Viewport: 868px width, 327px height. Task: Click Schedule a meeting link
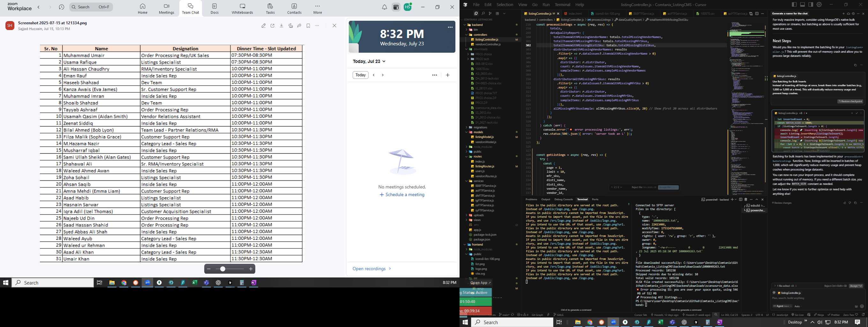pos(402,194)
